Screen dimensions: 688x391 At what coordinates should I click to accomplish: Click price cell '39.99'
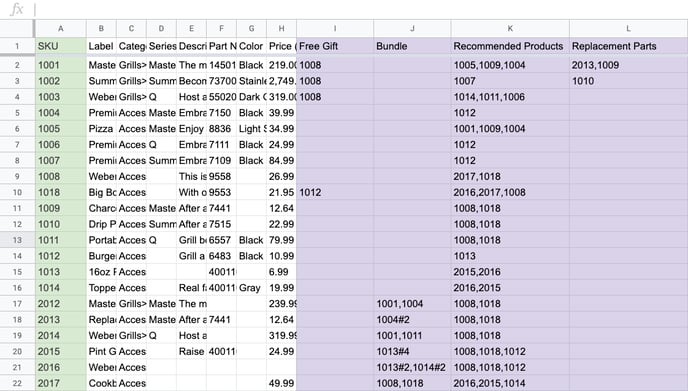281,113
